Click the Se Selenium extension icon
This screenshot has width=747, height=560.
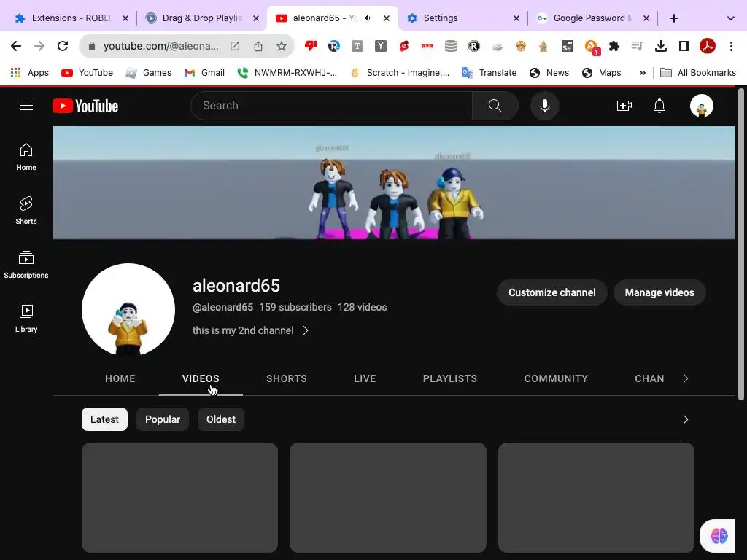[567, 46]
